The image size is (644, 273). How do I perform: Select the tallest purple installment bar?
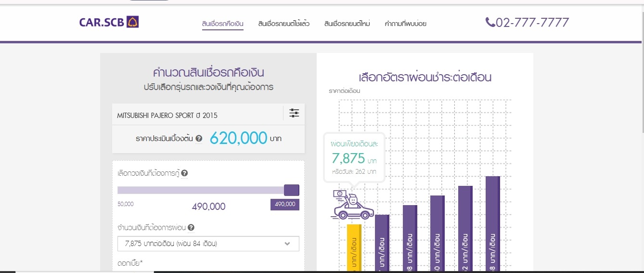(493, 224)
